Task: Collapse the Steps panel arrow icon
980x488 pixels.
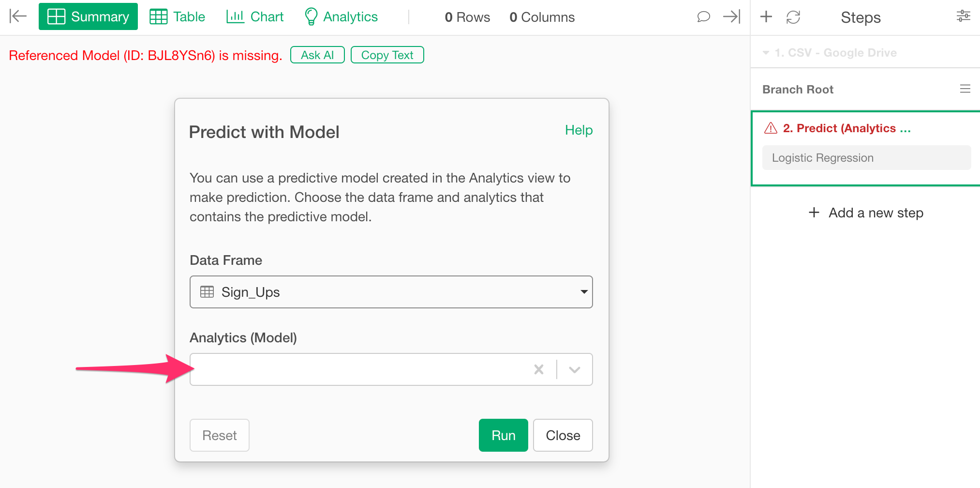Action: (x=732, y=16)
